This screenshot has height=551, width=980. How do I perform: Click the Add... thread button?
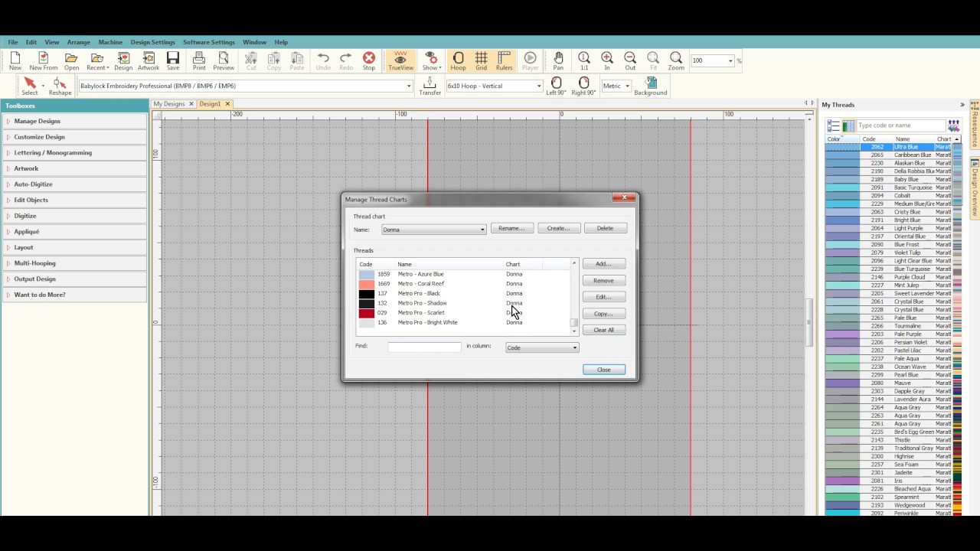point(603,264)
